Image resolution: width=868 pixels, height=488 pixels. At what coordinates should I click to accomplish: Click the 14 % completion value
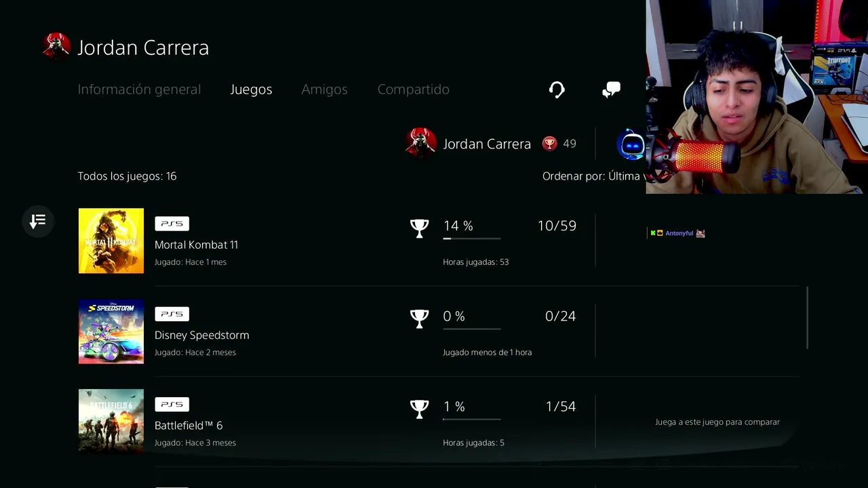click(x=458, y=226)
